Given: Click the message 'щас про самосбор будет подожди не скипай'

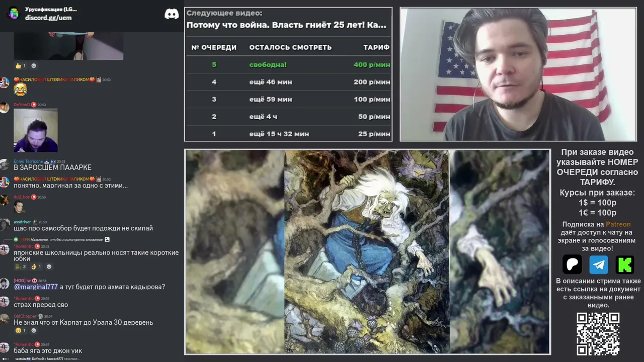Looking at the screenshot, I should click(x=83, y=228).
